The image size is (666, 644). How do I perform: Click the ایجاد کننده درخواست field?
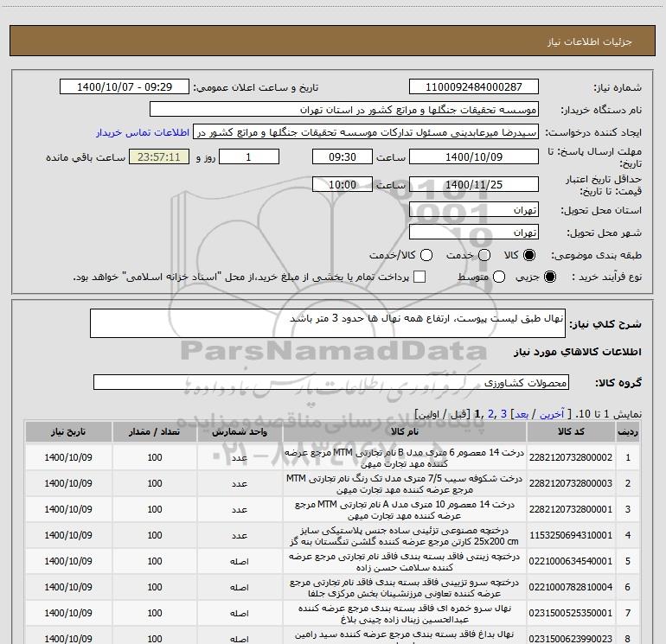(x=366, y=131)
